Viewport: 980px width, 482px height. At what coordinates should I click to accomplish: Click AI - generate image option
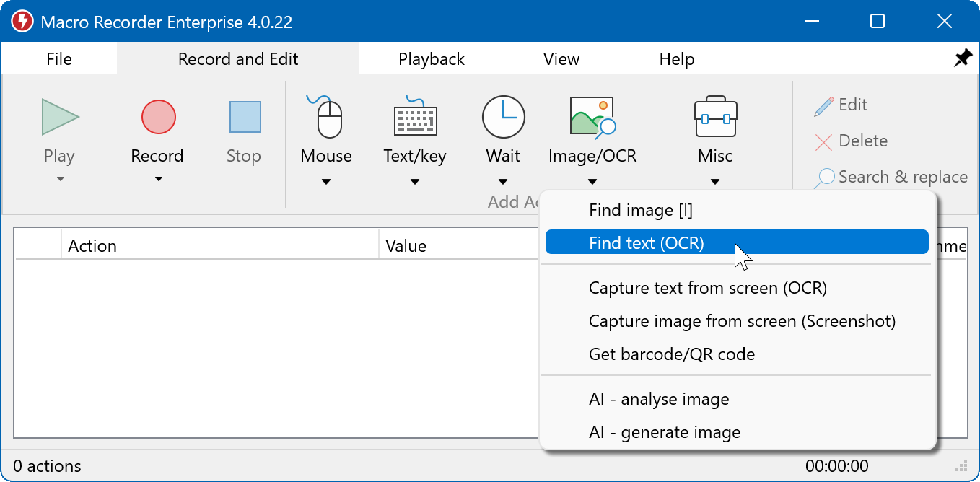coord(664,432)
